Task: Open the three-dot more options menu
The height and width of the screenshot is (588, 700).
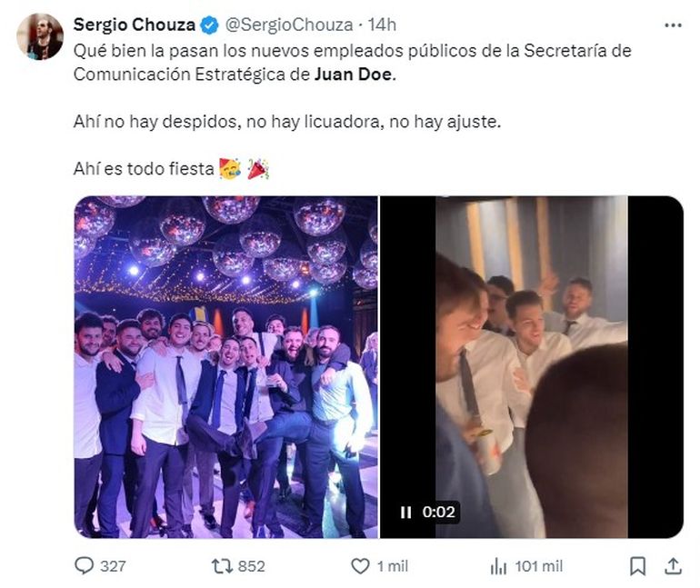Action: (x=672, y=25)
